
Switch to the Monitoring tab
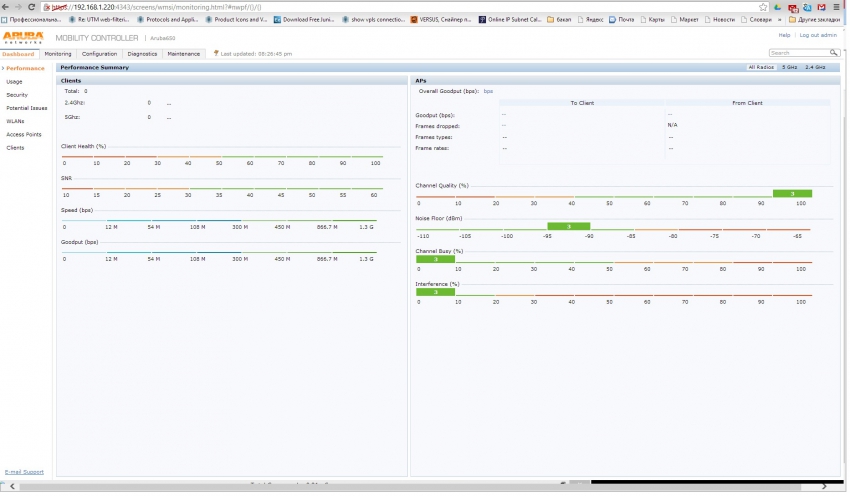pos(58,54)
